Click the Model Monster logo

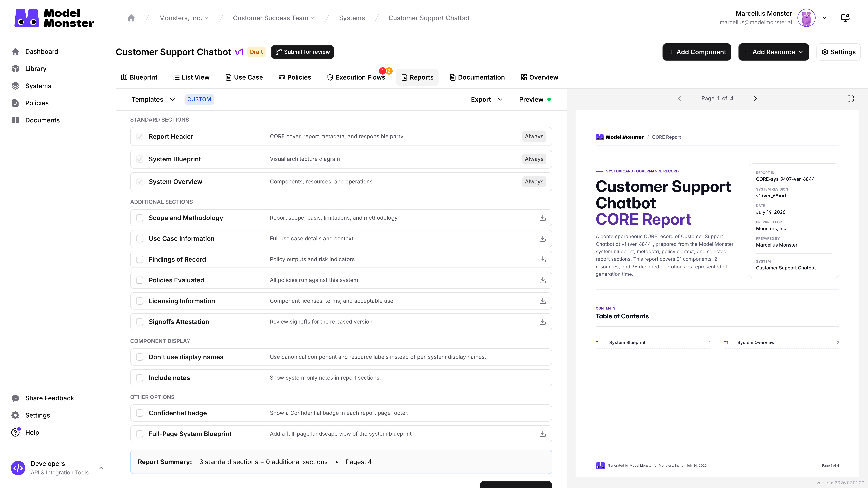[54, 18]
